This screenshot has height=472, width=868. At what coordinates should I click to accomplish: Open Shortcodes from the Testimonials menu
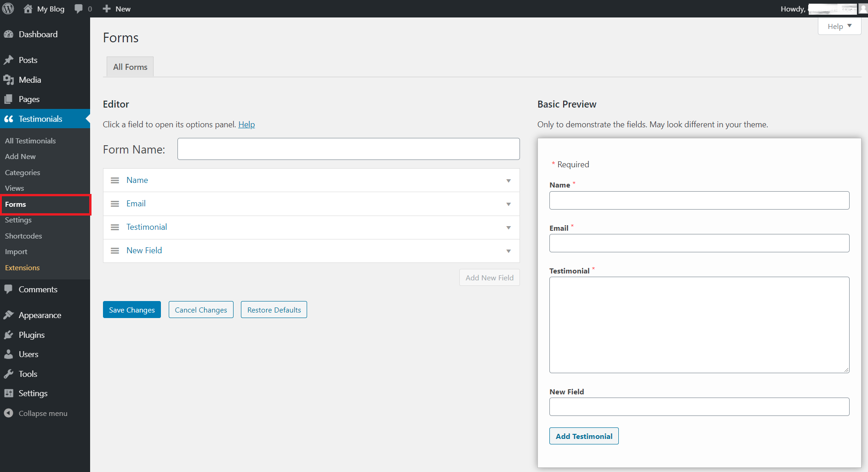[x=23, y=236]
